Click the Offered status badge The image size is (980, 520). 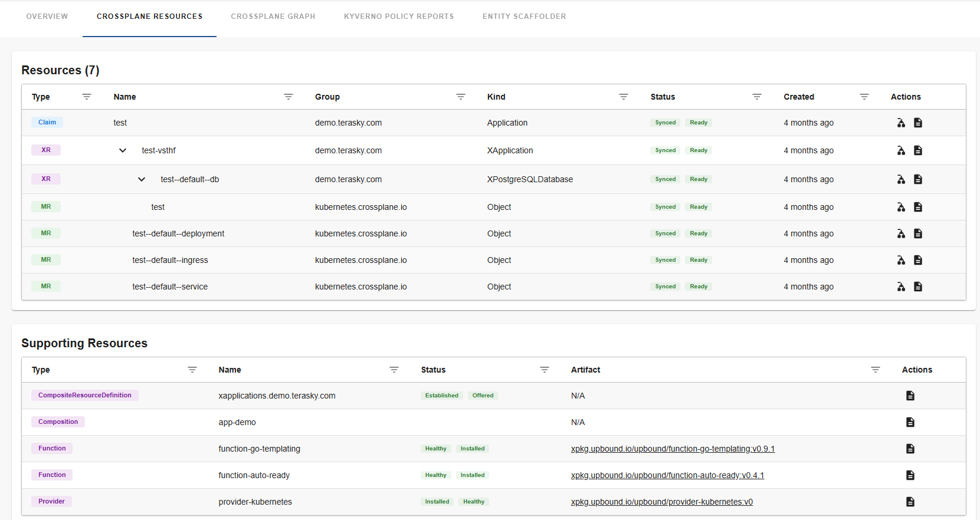[483, 396]
